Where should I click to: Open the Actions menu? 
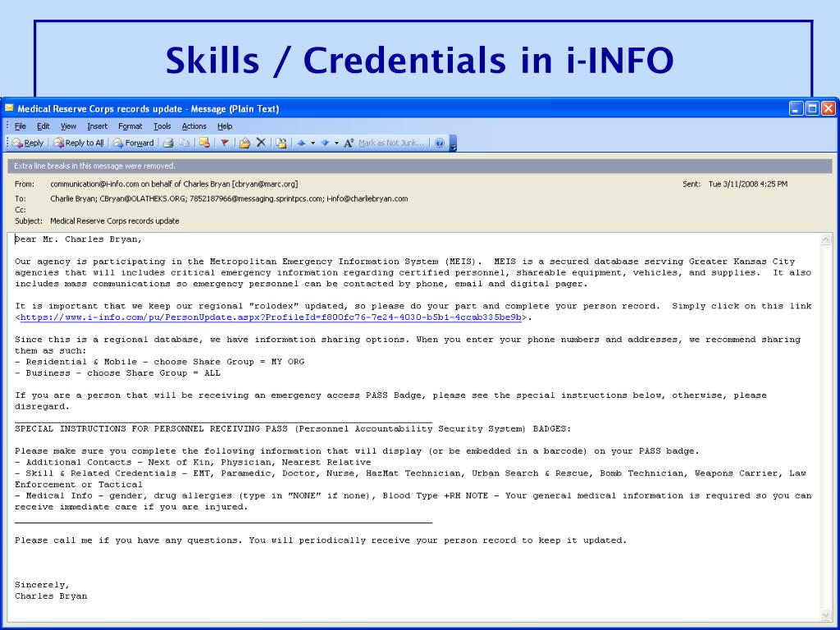pos(194,126)
